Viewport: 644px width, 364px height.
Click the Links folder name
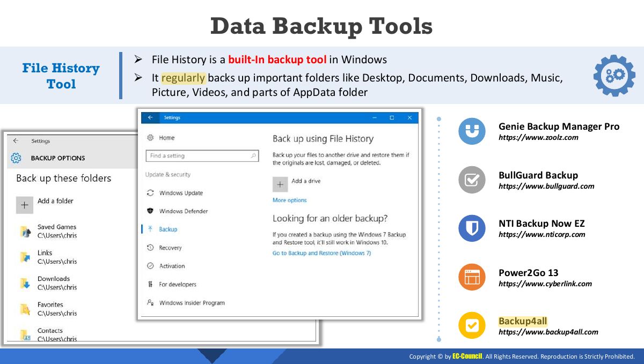point(45,252)
